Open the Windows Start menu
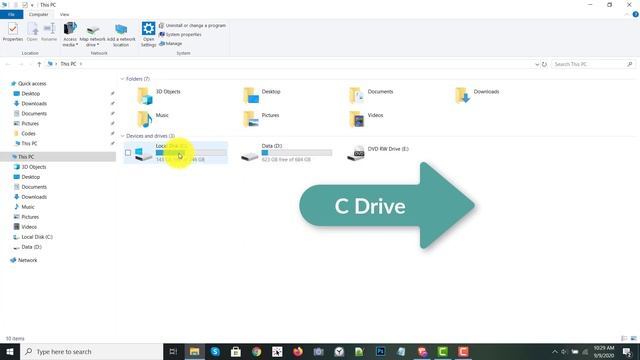This screenshot has height=360, width=640. [x=10, y=351]
